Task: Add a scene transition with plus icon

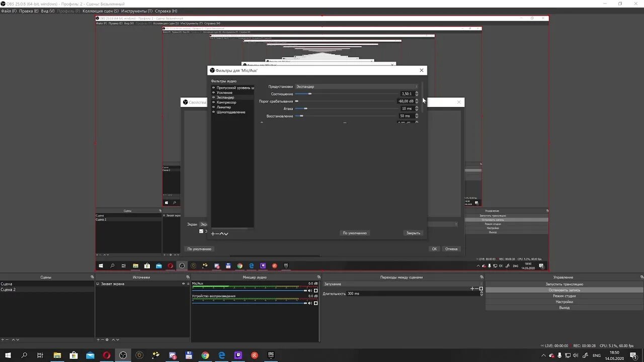Action: 472,289
